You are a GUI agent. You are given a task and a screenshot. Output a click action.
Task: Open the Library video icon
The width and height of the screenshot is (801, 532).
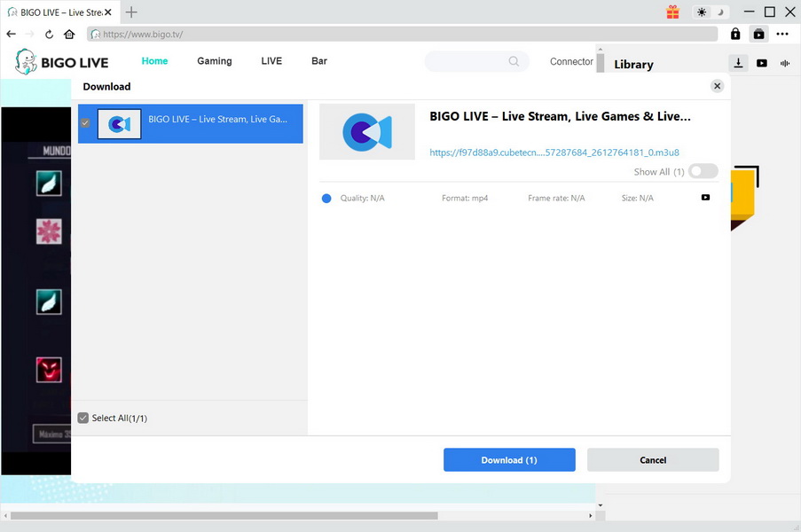pos(762,63)
